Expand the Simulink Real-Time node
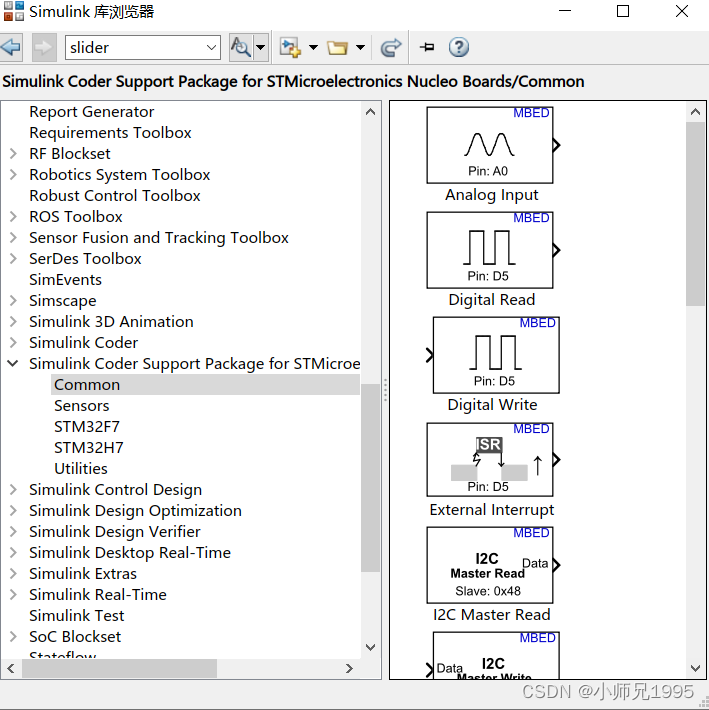The height and width of the screenshot is (710, 709). click(x=13, y=595)
